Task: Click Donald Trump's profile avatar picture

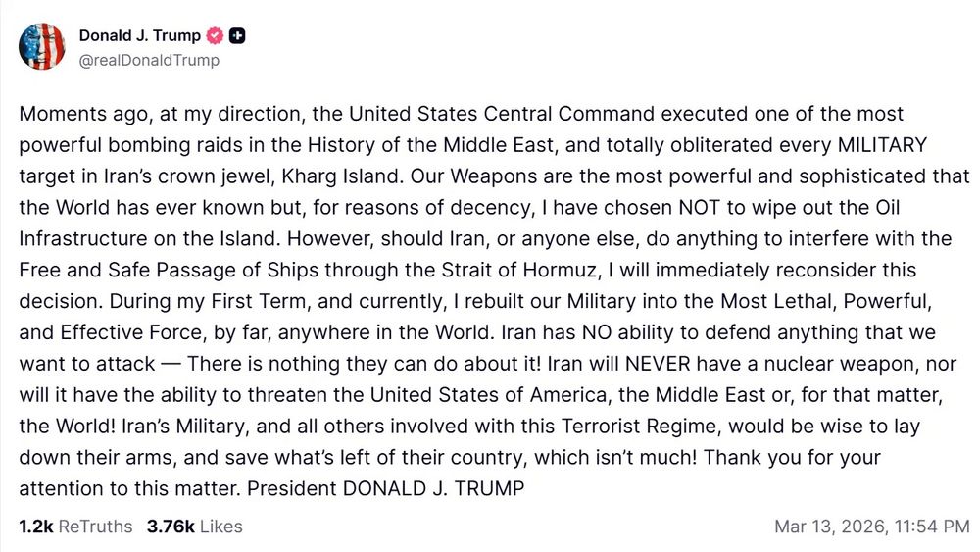Action: [42, 47]
